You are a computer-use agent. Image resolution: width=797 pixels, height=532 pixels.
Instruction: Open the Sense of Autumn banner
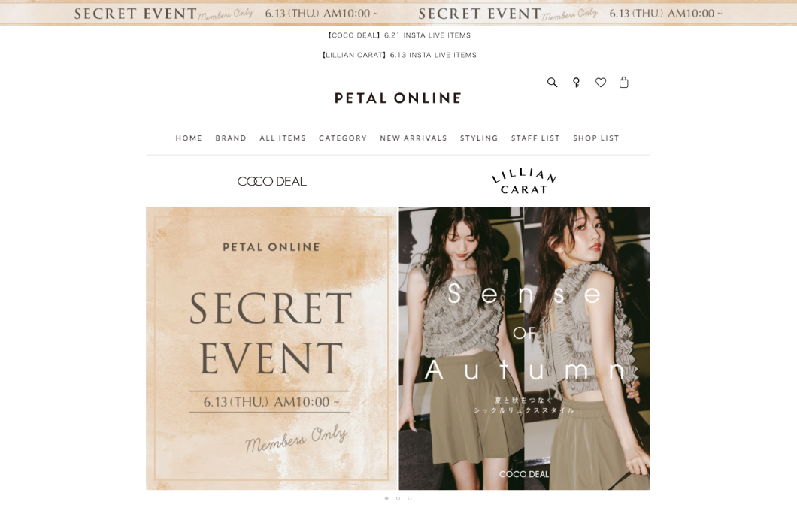click(x=524, y=348)
